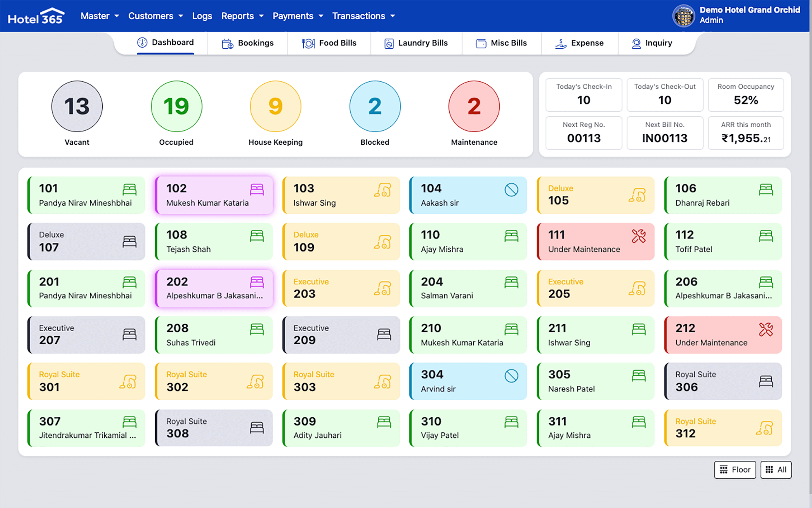Click the Hotel 365 logo
Viewport: 812px width, 508px height.
click(x=36, y=16)
